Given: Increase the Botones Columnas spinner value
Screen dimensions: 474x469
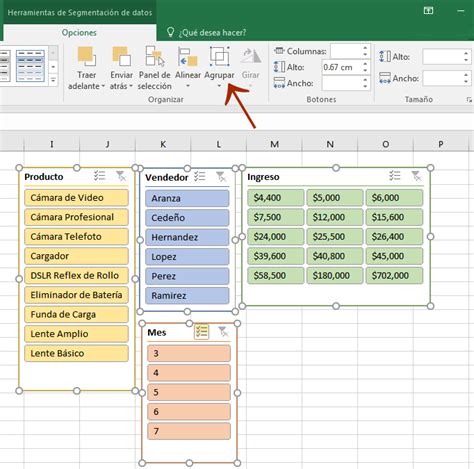Looking at the screenshot, I should pyautogui.click(x=365, y=48).
